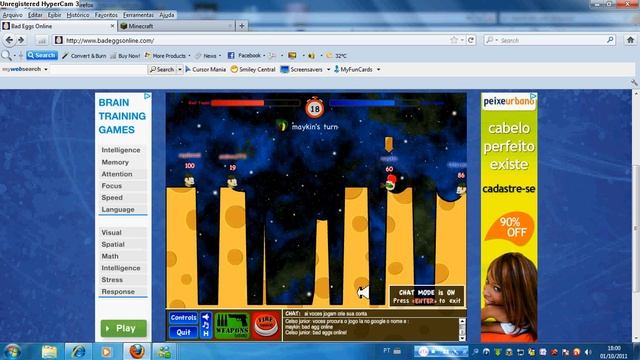
Task: Click the blue toolbar Search button
Action: [x=42, y=55]
